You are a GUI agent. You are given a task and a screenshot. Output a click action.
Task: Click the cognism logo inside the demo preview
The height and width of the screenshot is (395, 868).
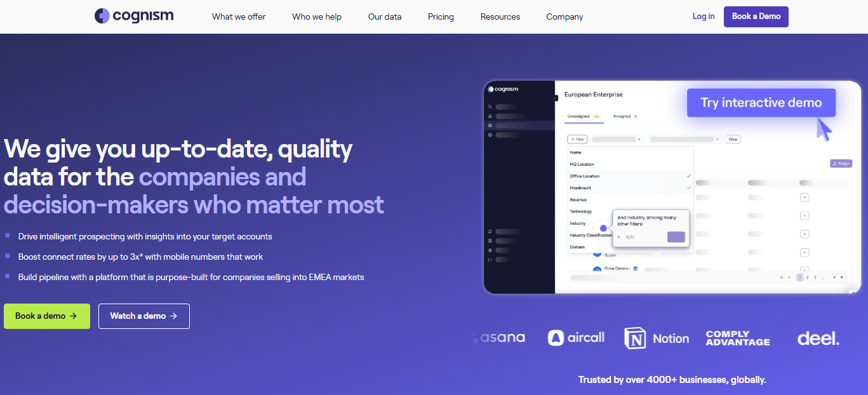504,90
